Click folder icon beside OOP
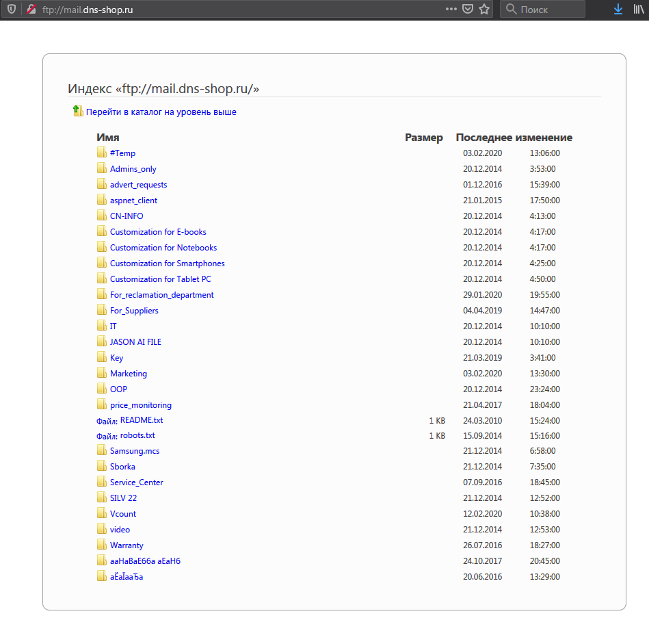 (x=102, y=389)
